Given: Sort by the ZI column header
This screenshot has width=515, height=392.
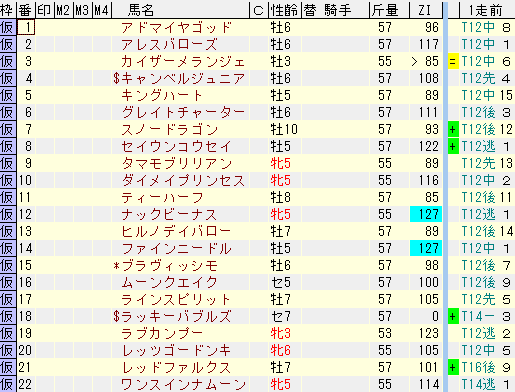Looking at the screenshot, I should [x=426, y=10].
